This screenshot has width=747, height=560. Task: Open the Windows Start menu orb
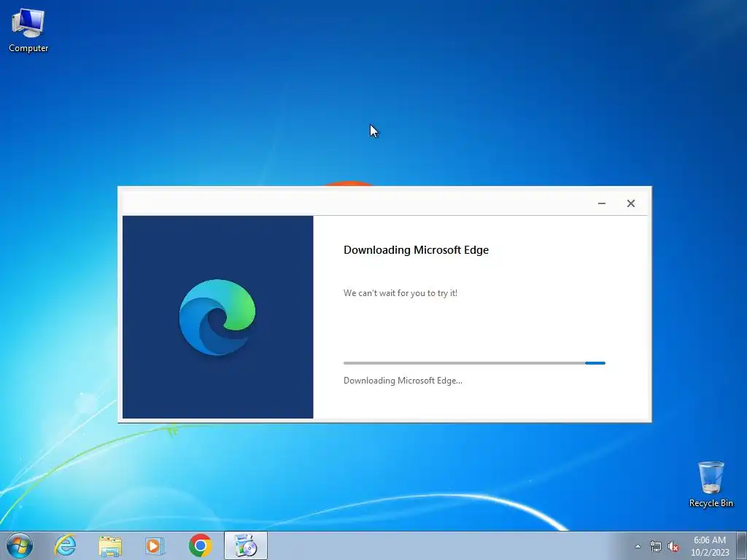pyautogui.click(x=20, y=545)
